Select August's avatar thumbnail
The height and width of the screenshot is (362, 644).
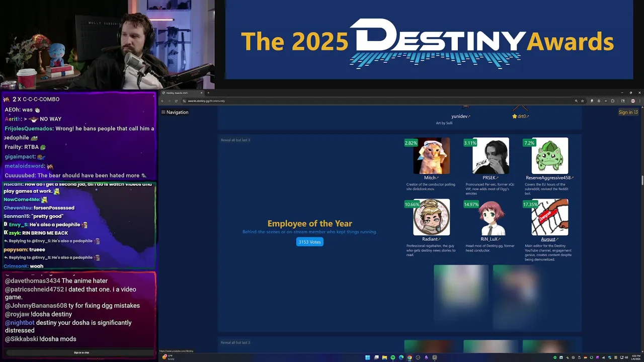tap(549, 217)
